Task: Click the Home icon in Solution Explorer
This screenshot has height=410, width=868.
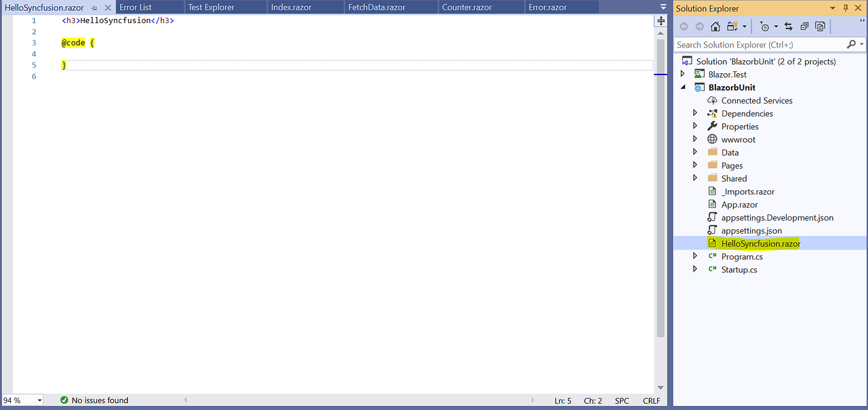Action: pyautogui.click(x=715, y=26)
